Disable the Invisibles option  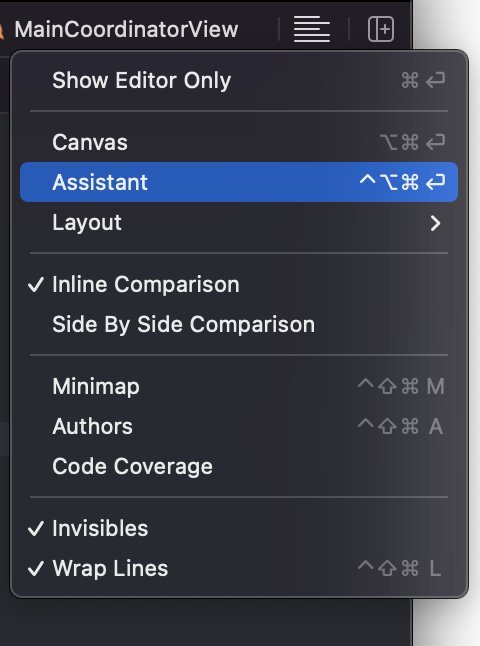click(239, 529)
